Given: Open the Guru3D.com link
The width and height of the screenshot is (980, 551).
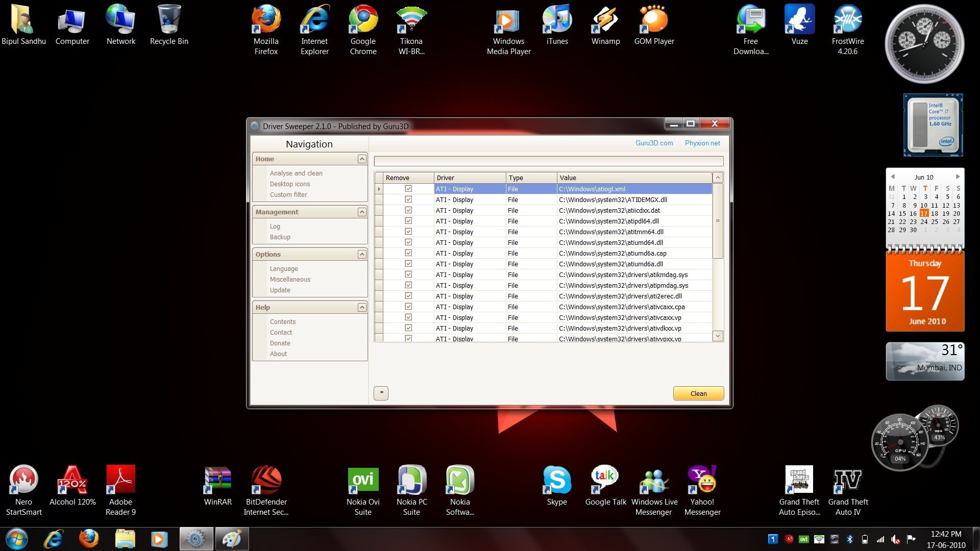Looking at the screenshot, I should [x=654, y=143].
